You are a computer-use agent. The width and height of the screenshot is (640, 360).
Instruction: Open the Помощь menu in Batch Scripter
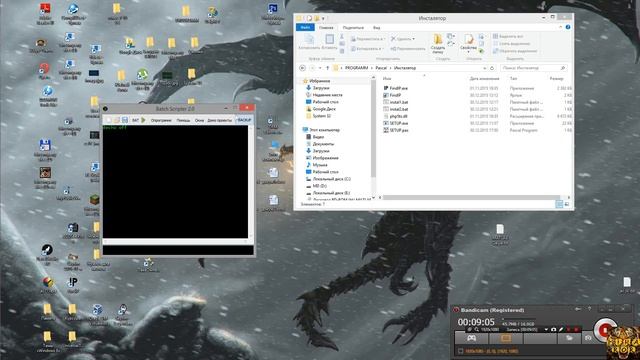click(183, 120)
